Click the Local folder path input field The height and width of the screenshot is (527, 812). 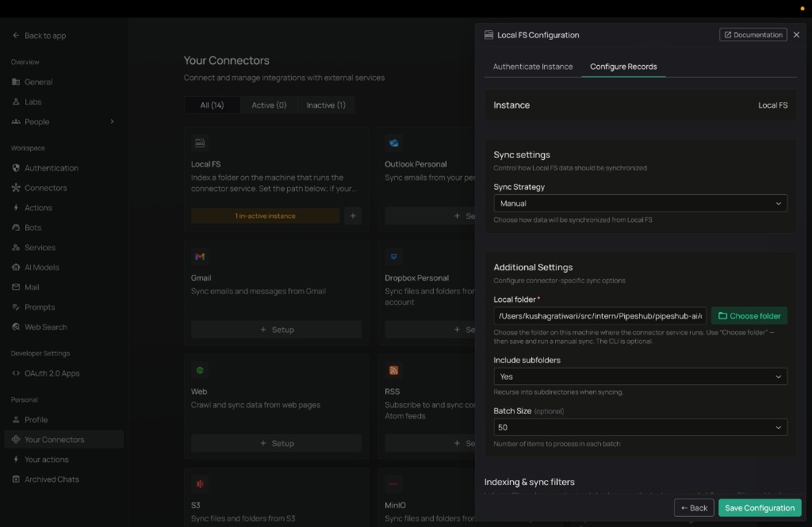599,315
